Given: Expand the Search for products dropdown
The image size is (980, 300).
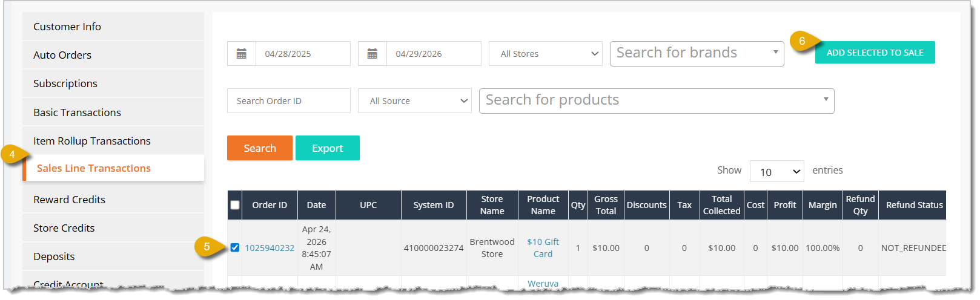Looking at the screenshot, I should click(657, 101).
